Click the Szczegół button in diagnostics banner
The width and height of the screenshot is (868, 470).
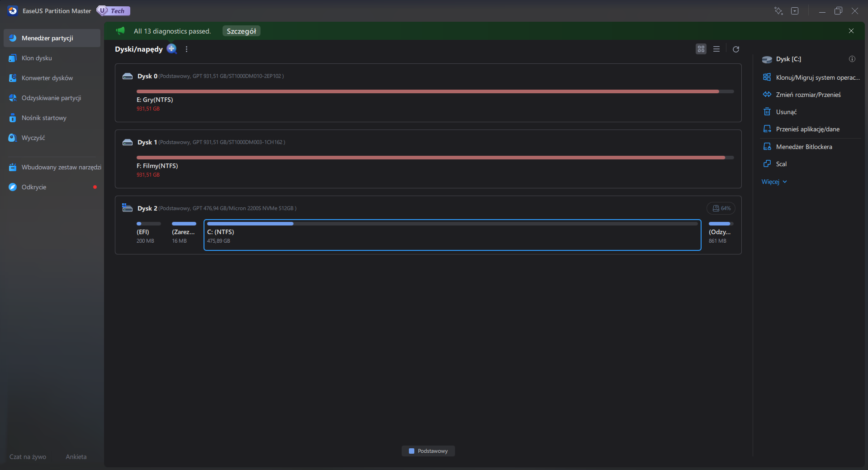click(241, 31)
